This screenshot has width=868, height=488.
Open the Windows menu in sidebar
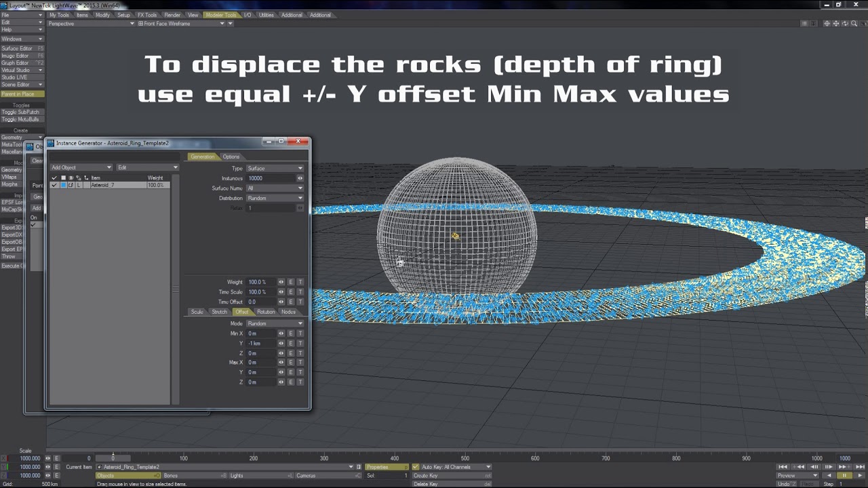[22, 39]
